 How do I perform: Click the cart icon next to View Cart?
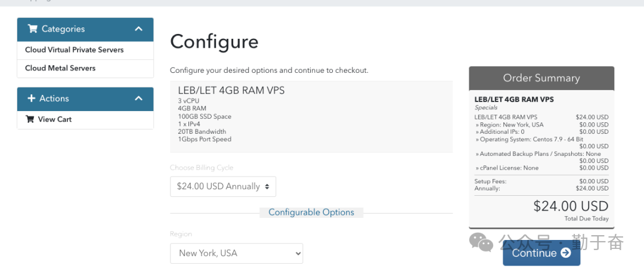(30, 119)
